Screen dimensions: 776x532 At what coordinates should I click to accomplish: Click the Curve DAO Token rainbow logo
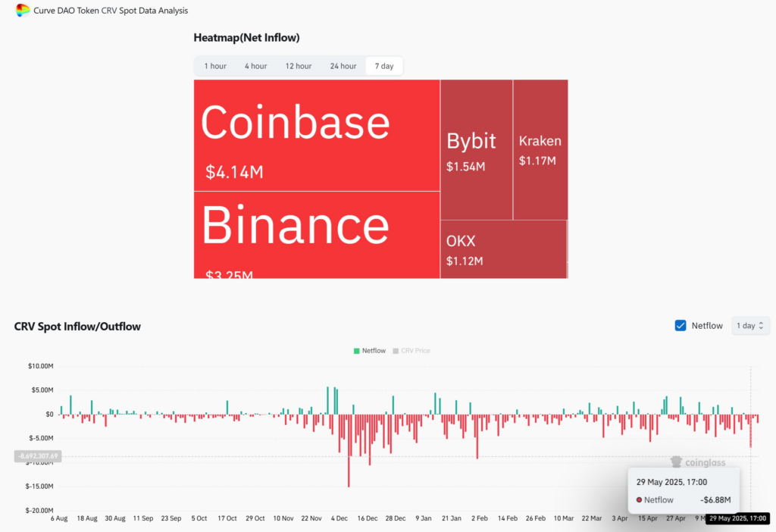[22, 10]
